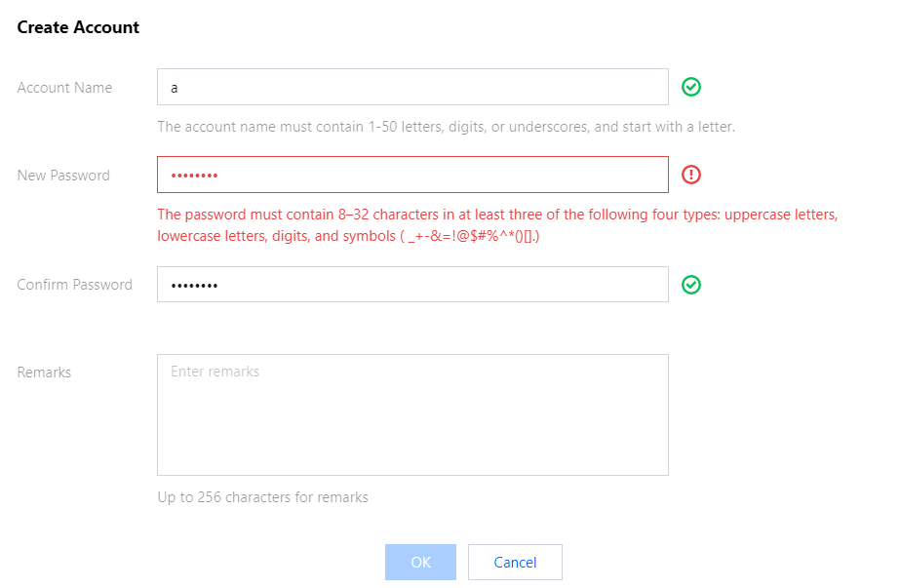The width and height of the screenshot is (900, 588).
Task: Cancel the account creation dialog
Action: (x=515, y=562)
